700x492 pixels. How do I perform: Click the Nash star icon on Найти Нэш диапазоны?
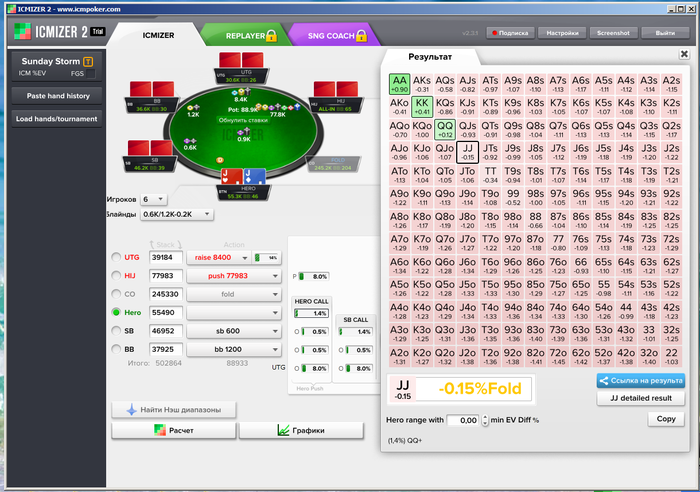point(131,409)
